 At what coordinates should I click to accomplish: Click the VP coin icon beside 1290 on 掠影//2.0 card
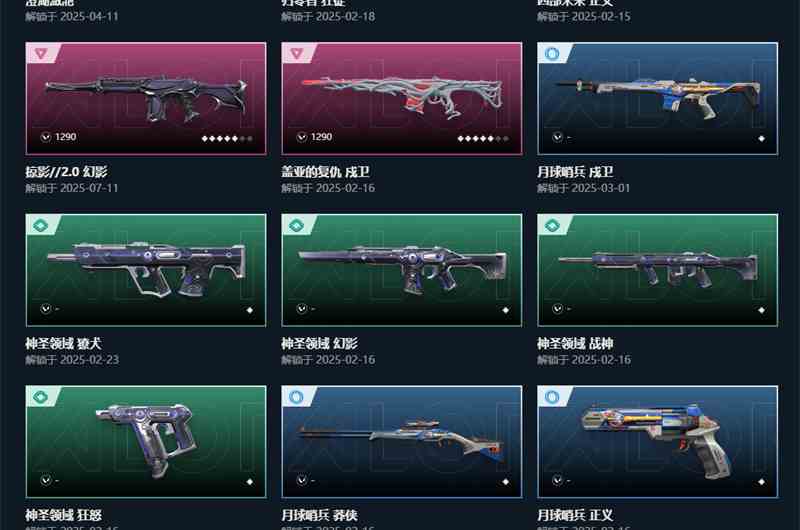(x=46, y=137)
